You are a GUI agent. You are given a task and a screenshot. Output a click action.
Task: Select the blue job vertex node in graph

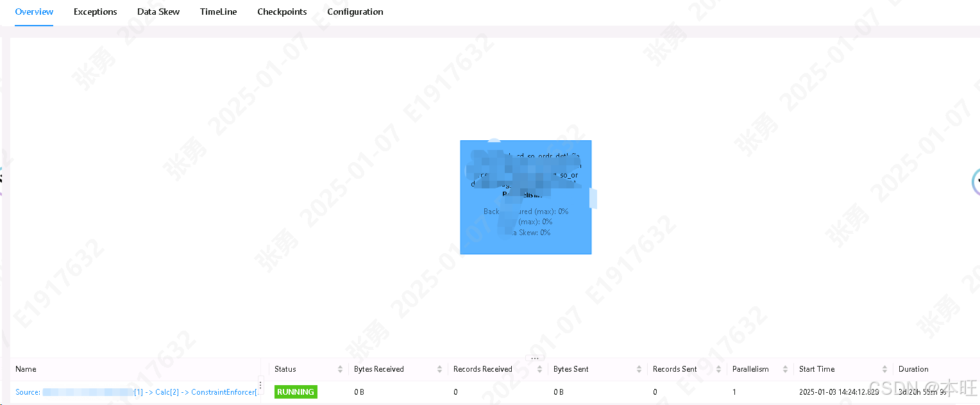point(526,197)
